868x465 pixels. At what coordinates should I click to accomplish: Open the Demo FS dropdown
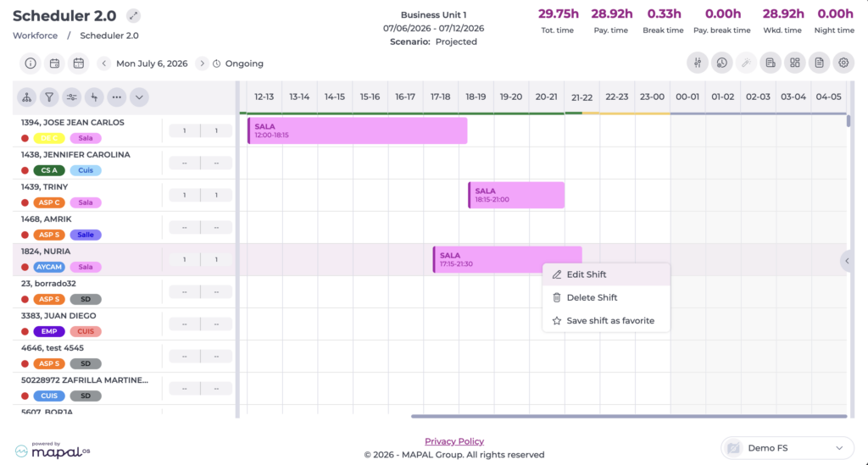pos(787,448)
